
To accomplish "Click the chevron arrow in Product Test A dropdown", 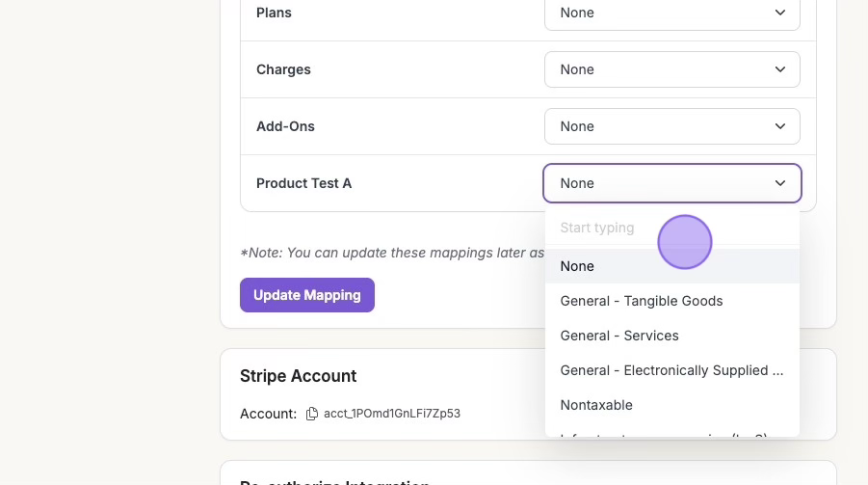I will click(x=780, y=183).
